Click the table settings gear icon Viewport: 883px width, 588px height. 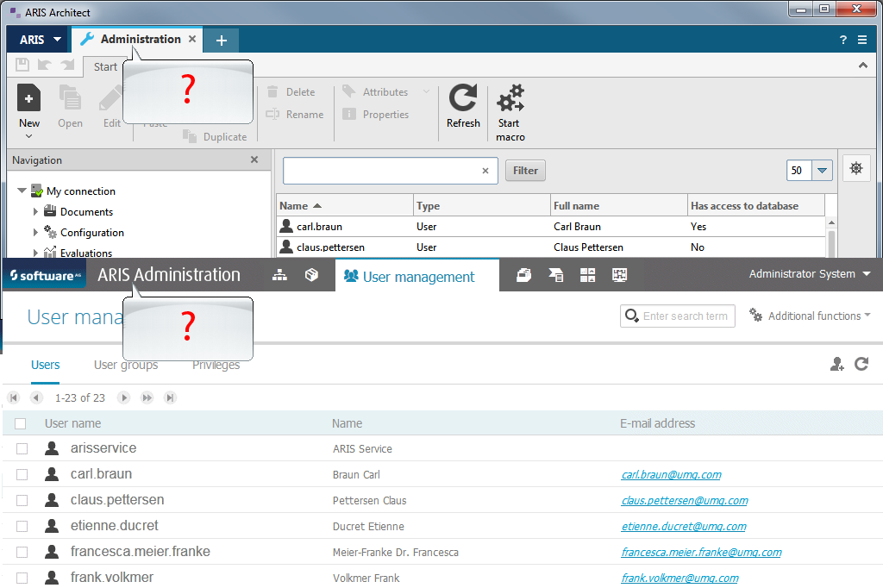(x=856, y=168)
